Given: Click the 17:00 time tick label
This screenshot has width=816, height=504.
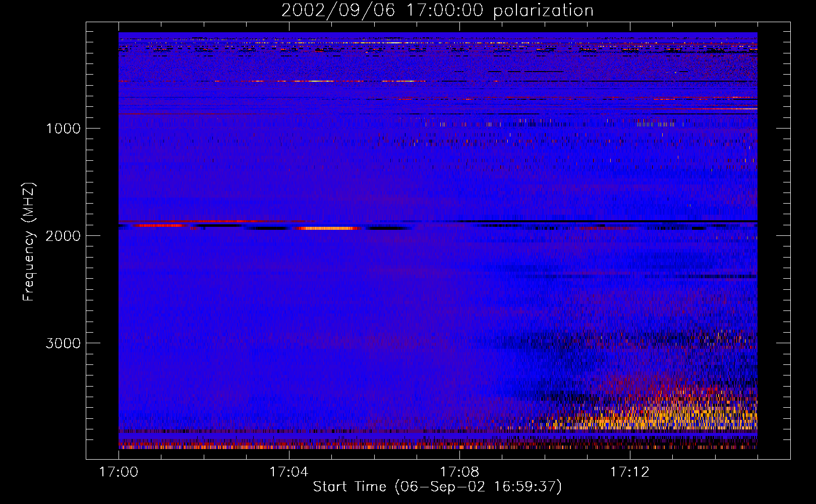Looking at the screenshot, I should tap(119, 472).
